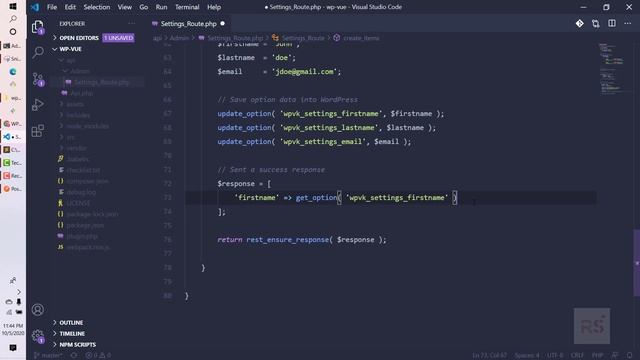Open editor more actions ellipsis menu
The image size is (640, 360).
pyautogui.click(x=627, y=24)
